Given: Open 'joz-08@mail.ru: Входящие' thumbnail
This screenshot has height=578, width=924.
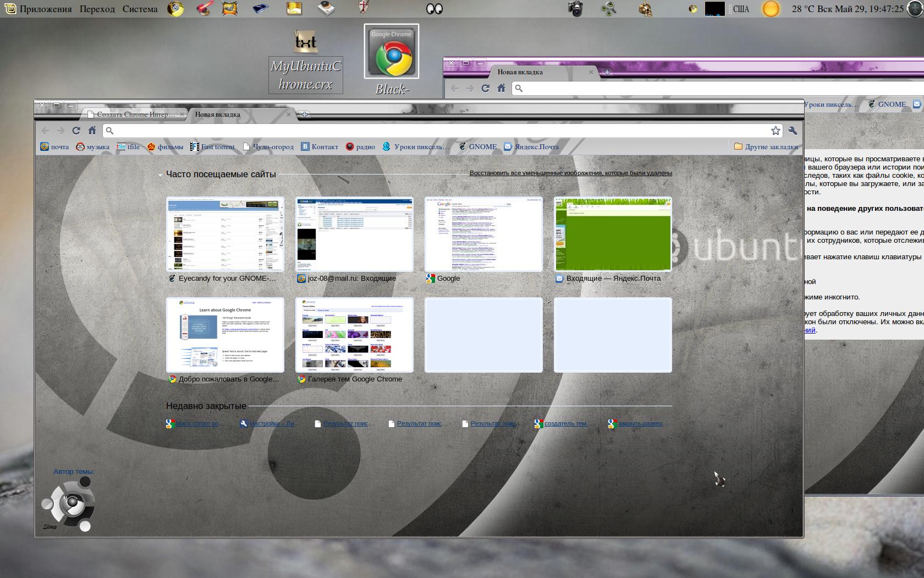Looking at the screenshot, I should click(354, 234).
